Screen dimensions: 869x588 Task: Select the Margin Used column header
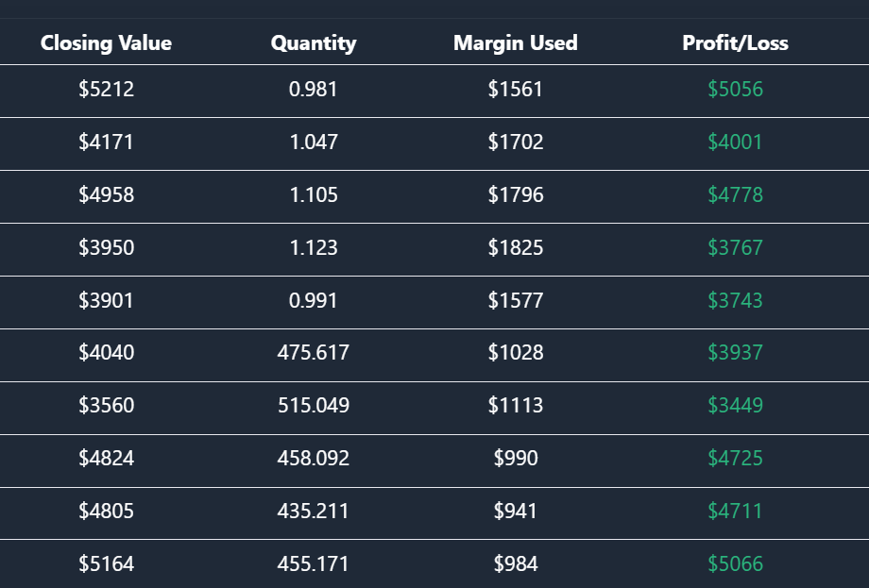pos(516,42)
